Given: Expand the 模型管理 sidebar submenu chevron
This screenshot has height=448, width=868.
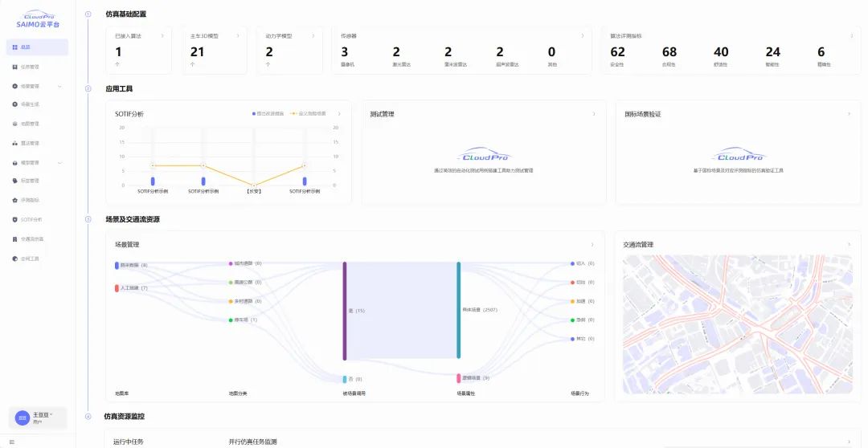Looking at the screenshot, I should [x=59, y=163].
